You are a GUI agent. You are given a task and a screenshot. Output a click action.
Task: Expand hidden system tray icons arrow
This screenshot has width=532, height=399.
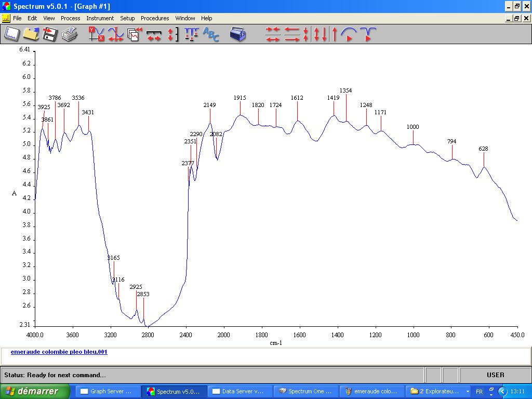point(502,391)
